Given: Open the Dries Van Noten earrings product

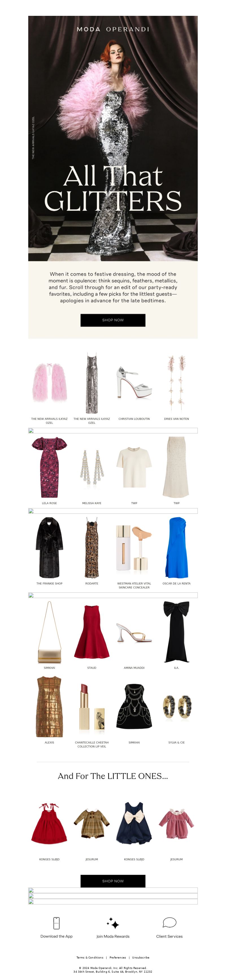Looking at the screenshot, I should (x=177, y=383).
